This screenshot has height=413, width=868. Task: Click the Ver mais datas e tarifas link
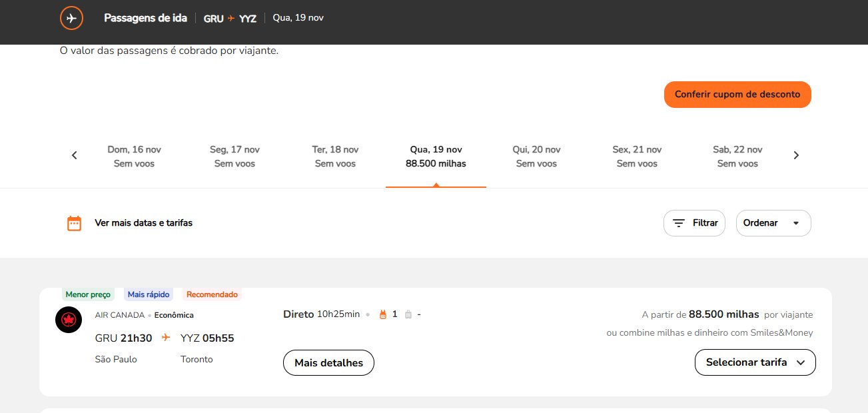143,223
